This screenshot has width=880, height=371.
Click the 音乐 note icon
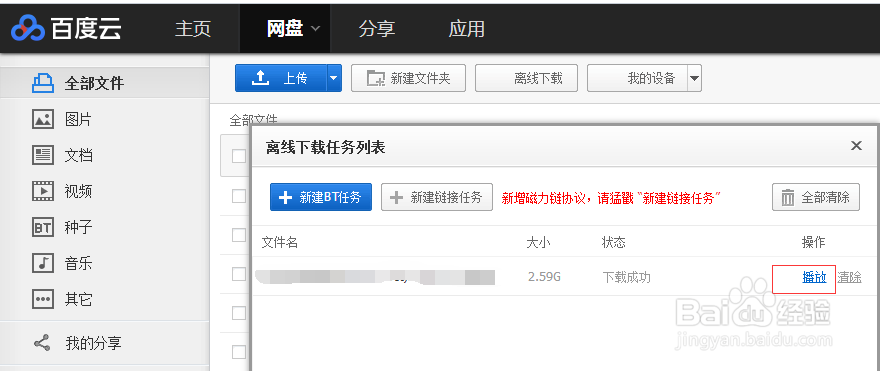click(x=43, y=263)
